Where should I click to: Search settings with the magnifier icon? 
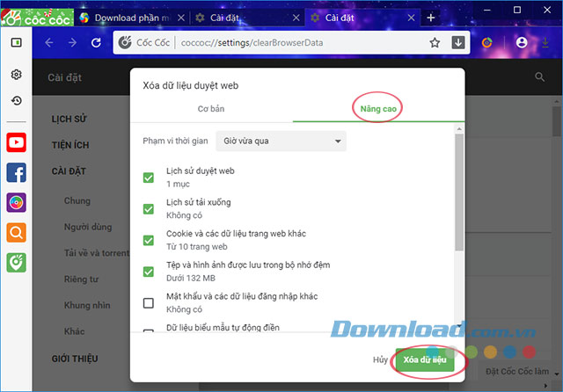[x=539, y=76]
